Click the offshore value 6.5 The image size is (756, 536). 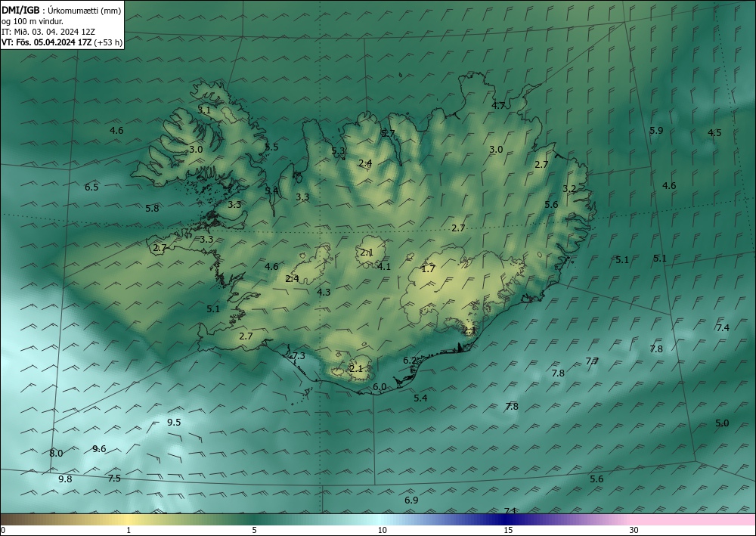pyautogui.click(x=91, y=187)
